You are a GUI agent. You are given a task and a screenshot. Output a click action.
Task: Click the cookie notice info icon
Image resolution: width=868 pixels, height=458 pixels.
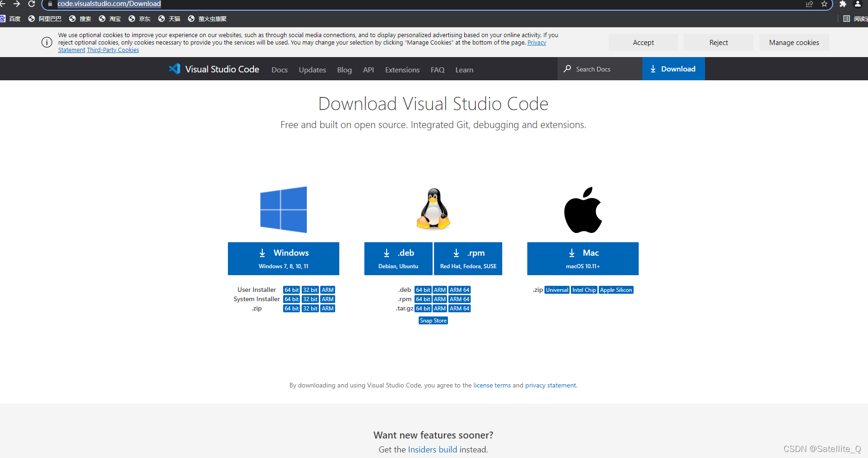[47, 42]
